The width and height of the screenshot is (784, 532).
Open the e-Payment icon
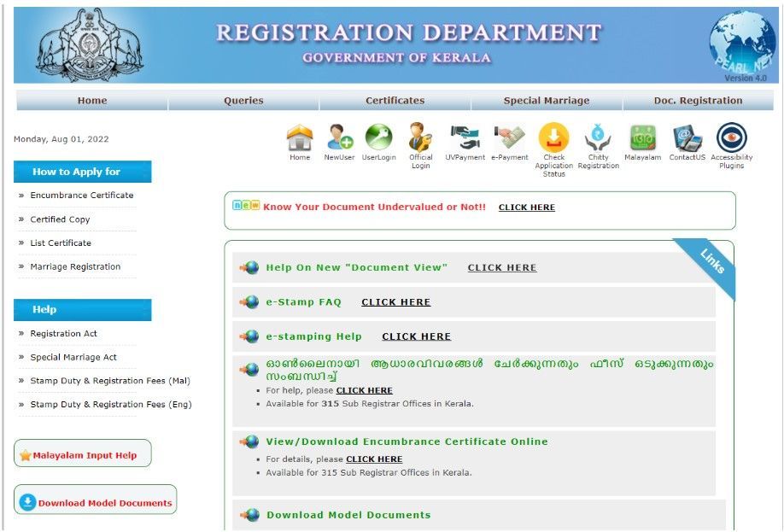509,137
